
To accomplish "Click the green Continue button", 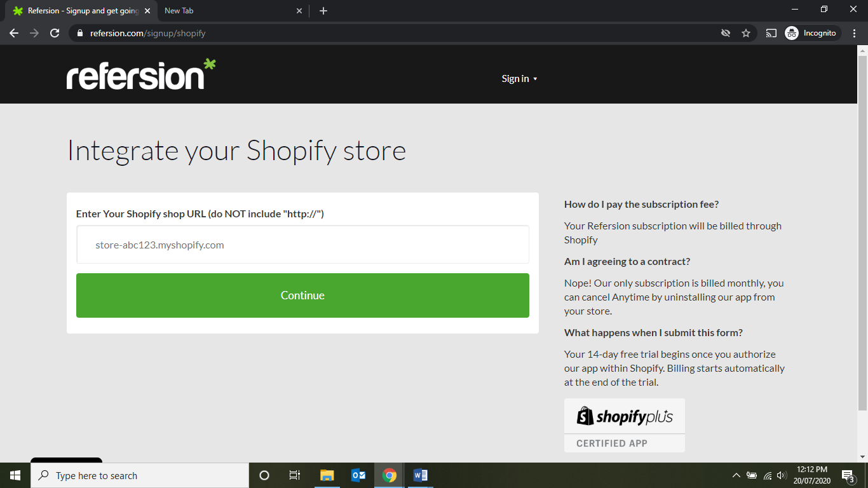I will point(302,295).
